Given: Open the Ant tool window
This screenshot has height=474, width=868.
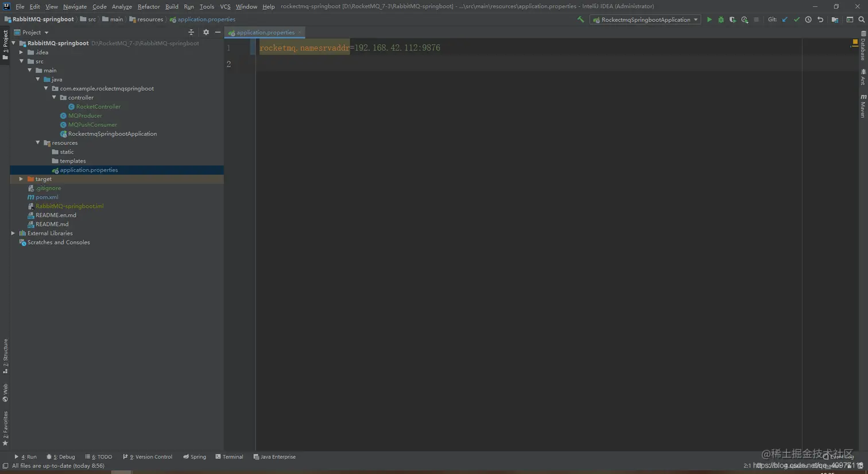Looking at the screenshot, I should tap(863, 77).
